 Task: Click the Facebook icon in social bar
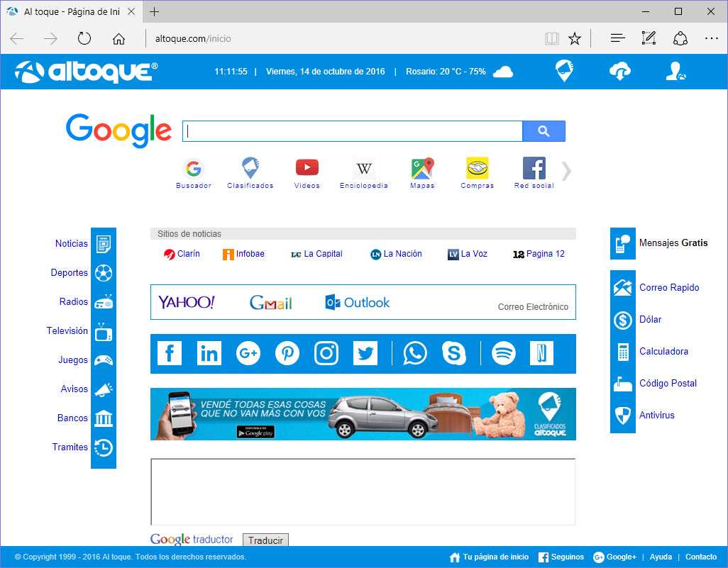pos(170,354)
